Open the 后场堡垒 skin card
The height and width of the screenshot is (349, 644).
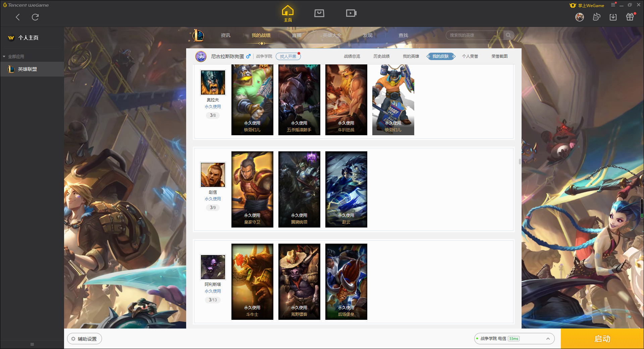tap(346, 282)
